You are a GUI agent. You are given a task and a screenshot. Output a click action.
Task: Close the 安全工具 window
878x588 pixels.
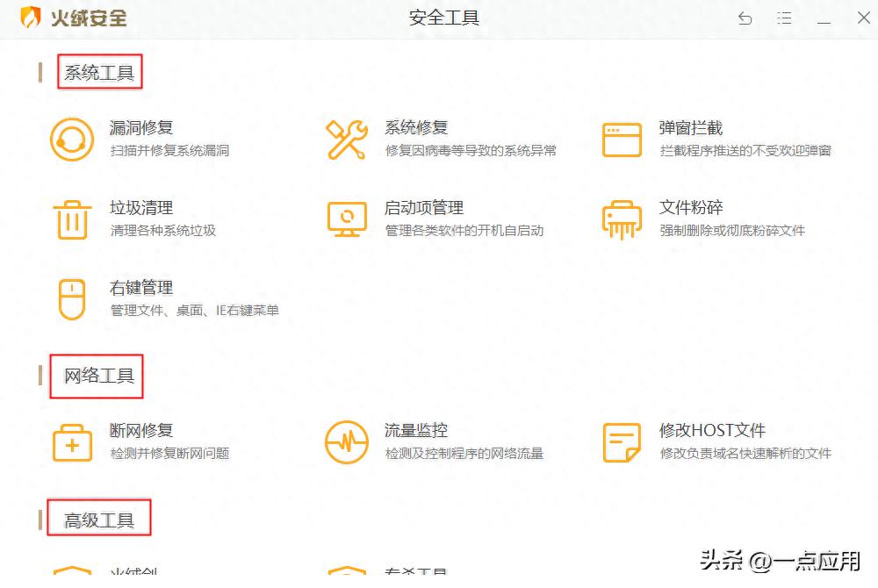[x=863, y=18]
